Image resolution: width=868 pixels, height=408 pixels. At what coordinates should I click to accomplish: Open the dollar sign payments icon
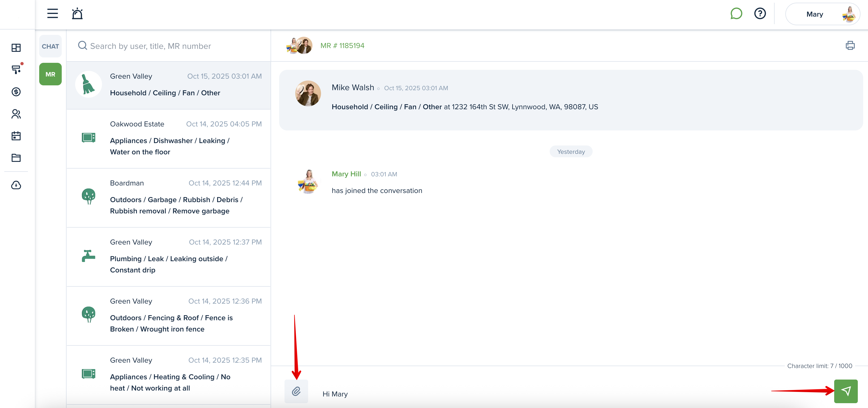click(x=16, y=92)
